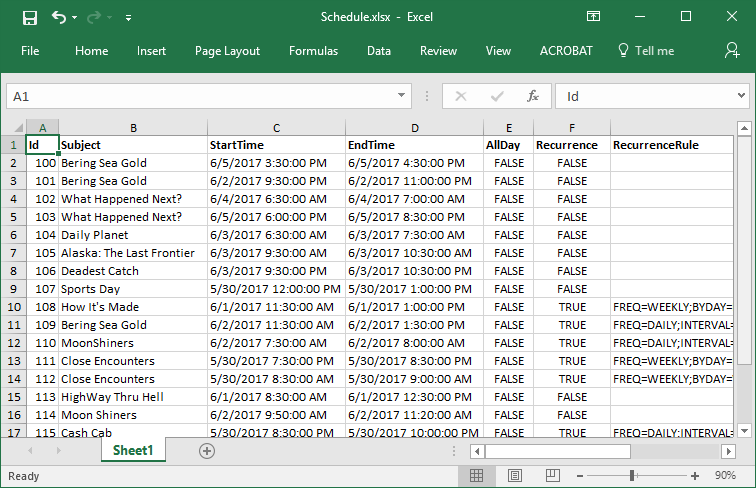Open the Name Box dropdown arrow
This screenshot has width=756, height=488.
[401, 96]
